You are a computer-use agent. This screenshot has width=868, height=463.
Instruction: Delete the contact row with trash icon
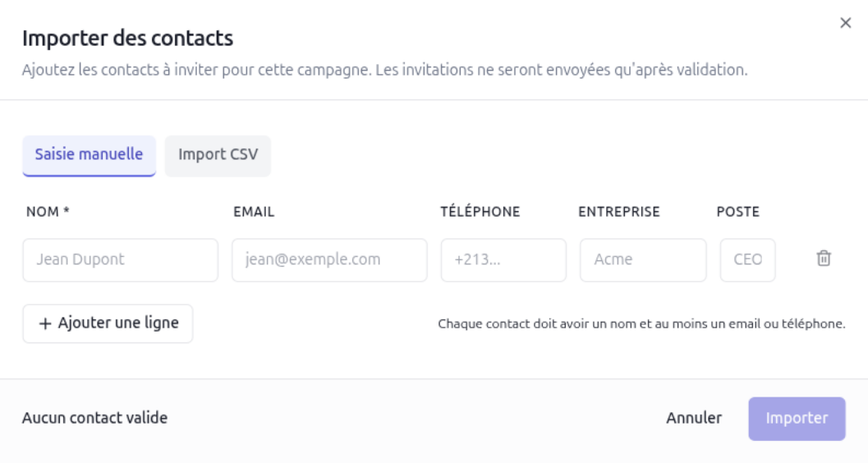coord(824,259)
